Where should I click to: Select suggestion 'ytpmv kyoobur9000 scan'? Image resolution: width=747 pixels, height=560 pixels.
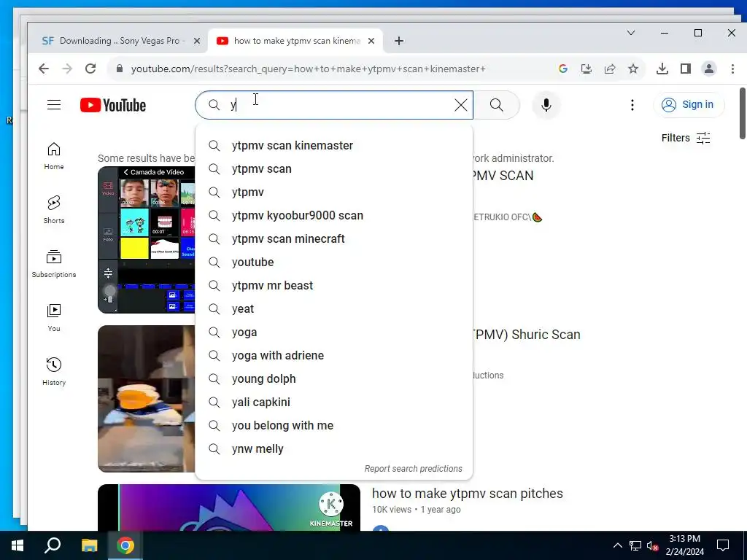(334, 215)
